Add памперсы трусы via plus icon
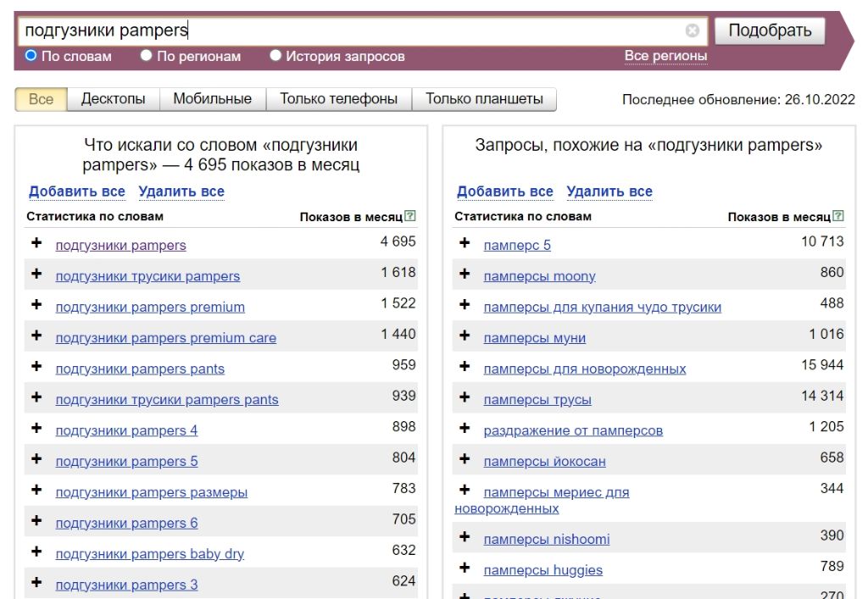Viewport: 868px width, 599px height. click(465, 397)
